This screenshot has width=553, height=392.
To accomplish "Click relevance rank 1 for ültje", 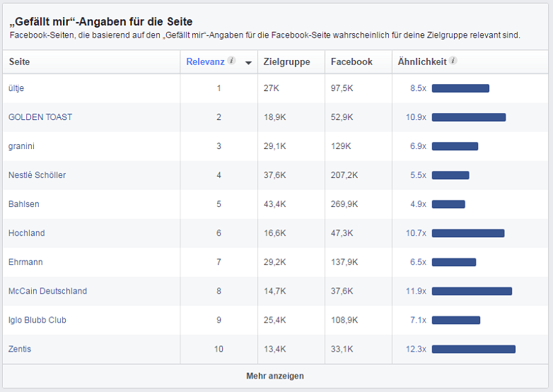I will 219,88.
